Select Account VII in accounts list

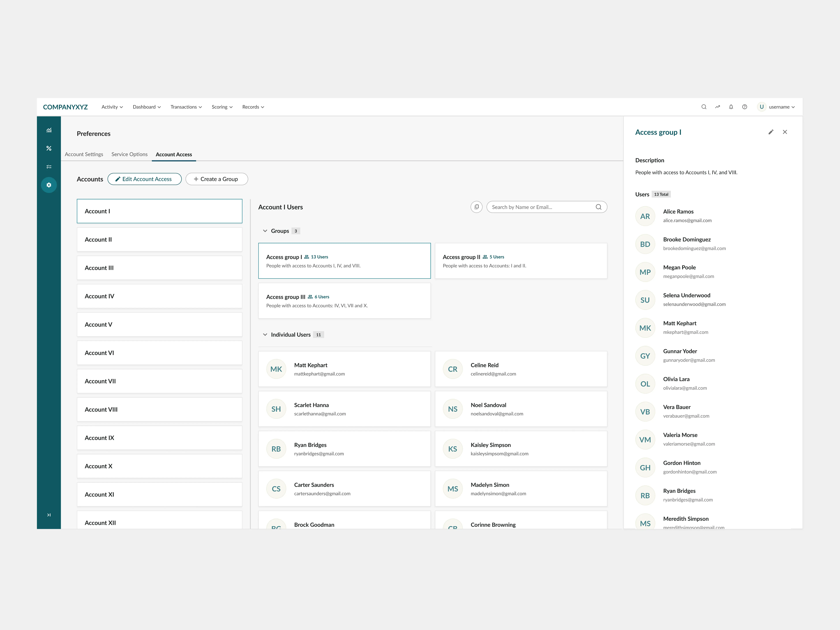tap(160, 381)
